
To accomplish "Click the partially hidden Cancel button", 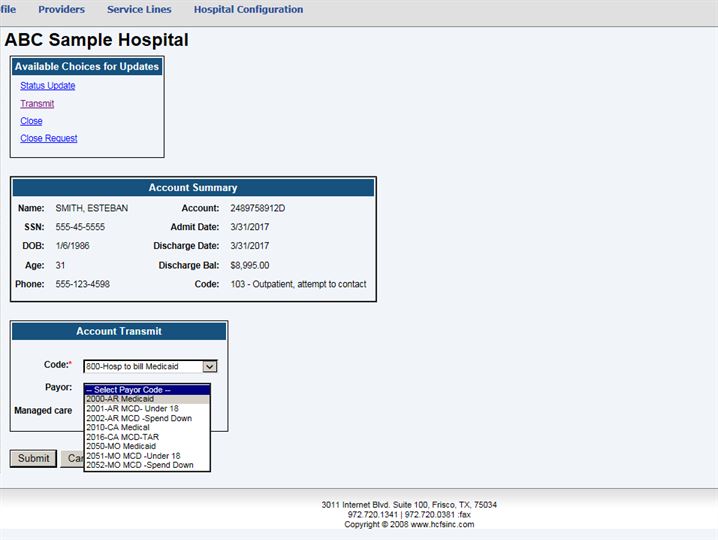I will pyautogui.click(x=71, y=459).
